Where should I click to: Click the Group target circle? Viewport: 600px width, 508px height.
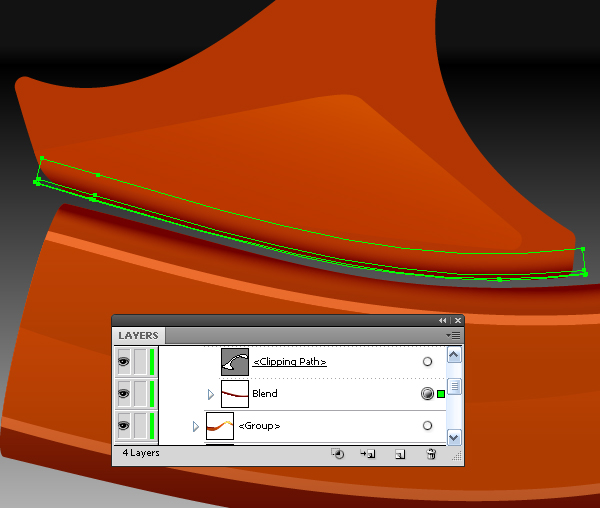[x=427, y=425]
